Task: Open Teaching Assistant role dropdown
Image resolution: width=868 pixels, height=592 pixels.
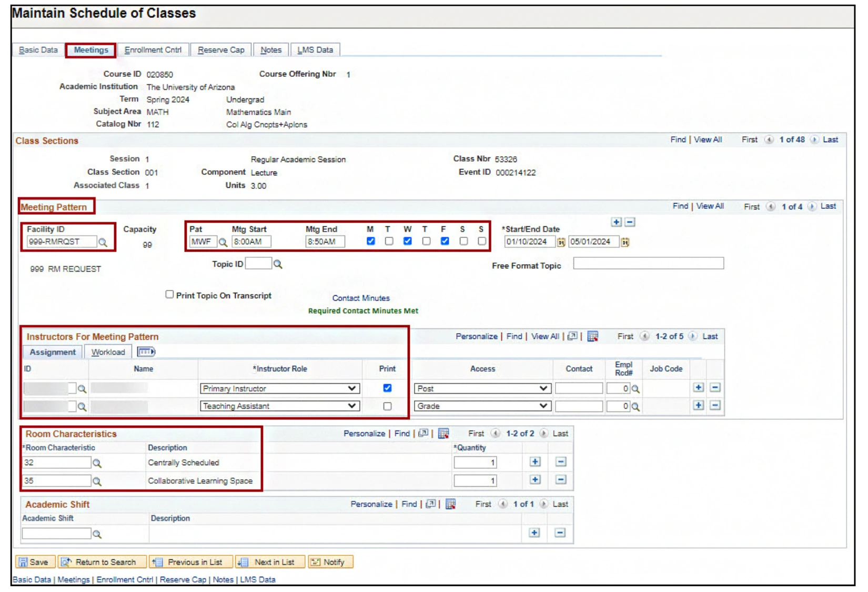Action: click(x=280, y=406)
